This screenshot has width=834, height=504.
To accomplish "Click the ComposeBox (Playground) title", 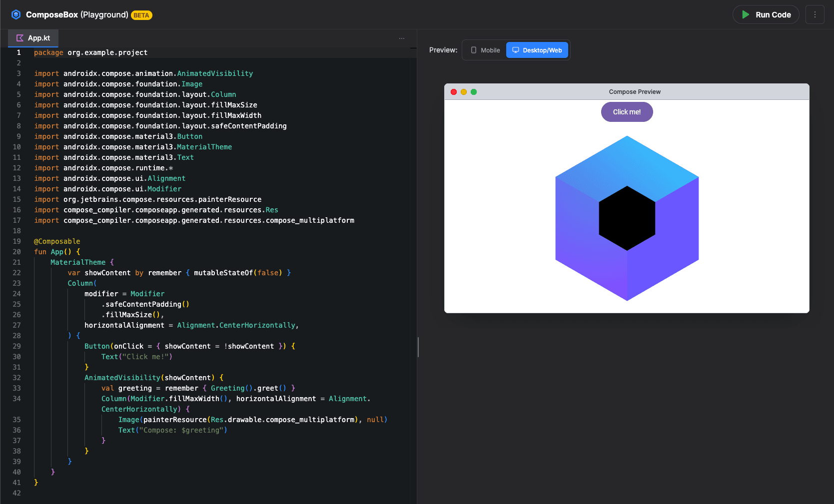I will tap(77, 14).
